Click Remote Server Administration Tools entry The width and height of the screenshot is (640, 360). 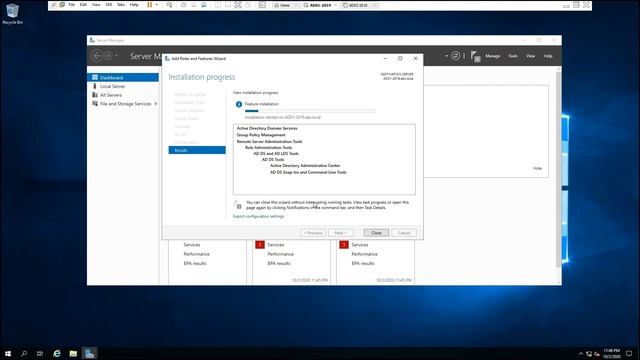coord(269,142)
